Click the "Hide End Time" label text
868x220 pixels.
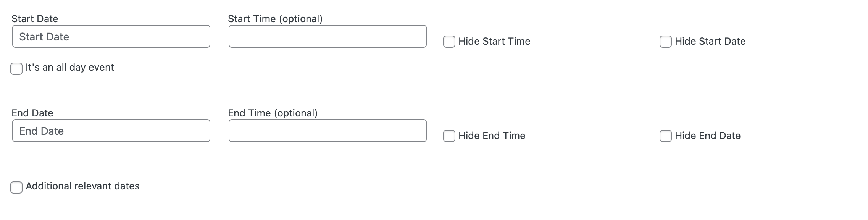492,136
